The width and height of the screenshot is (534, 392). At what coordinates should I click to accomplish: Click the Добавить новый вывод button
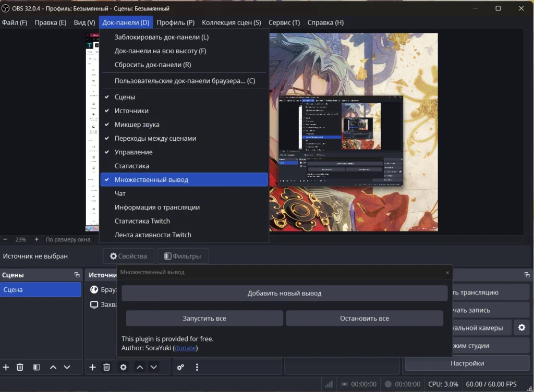(x=284, y=292)
